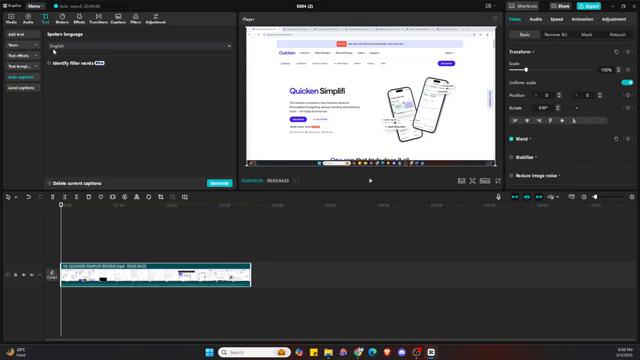The image size is (640, 360).
Task: Open the Effects panel icon
Action: pyautogui.click(x=79, y=18)
